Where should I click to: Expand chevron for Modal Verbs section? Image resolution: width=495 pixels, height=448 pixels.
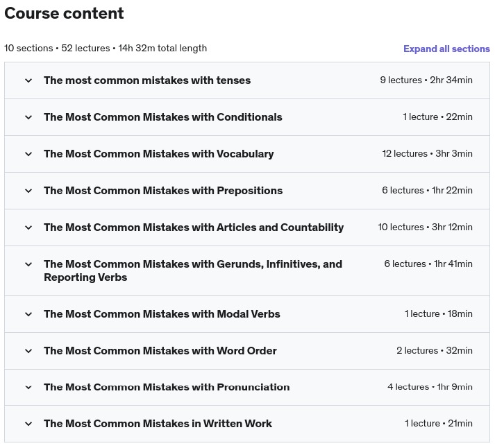28,314
